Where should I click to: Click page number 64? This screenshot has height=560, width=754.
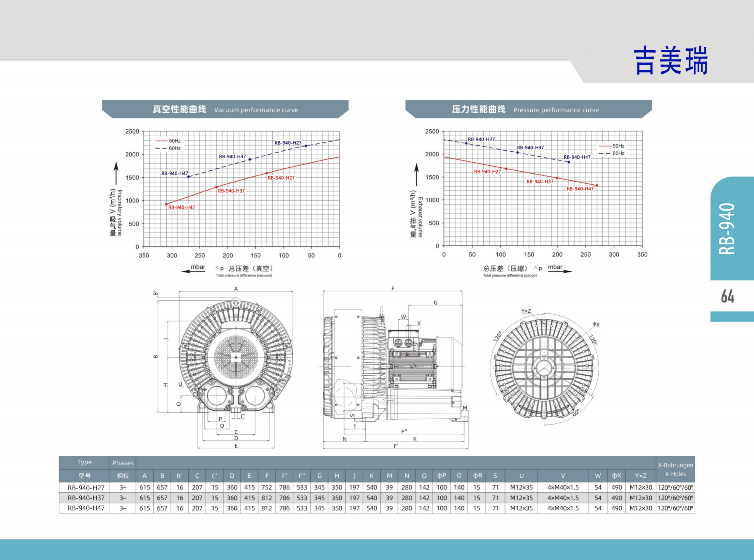(x=728, y=296)
